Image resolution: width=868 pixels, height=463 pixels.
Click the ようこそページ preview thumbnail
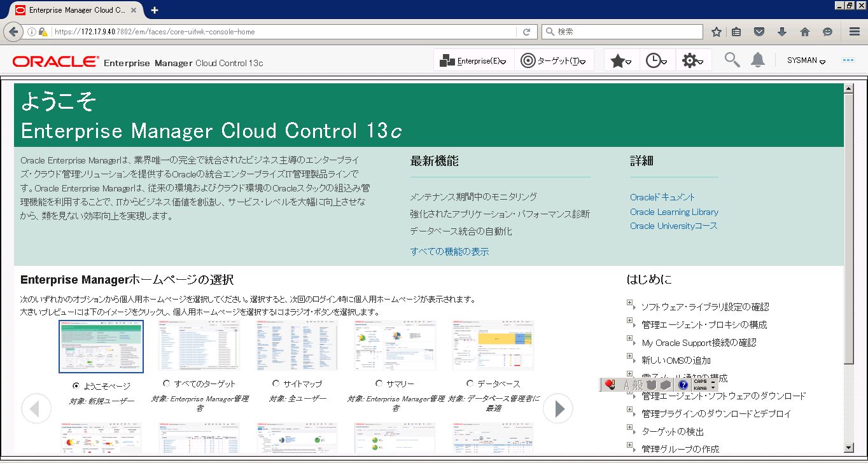101,346
